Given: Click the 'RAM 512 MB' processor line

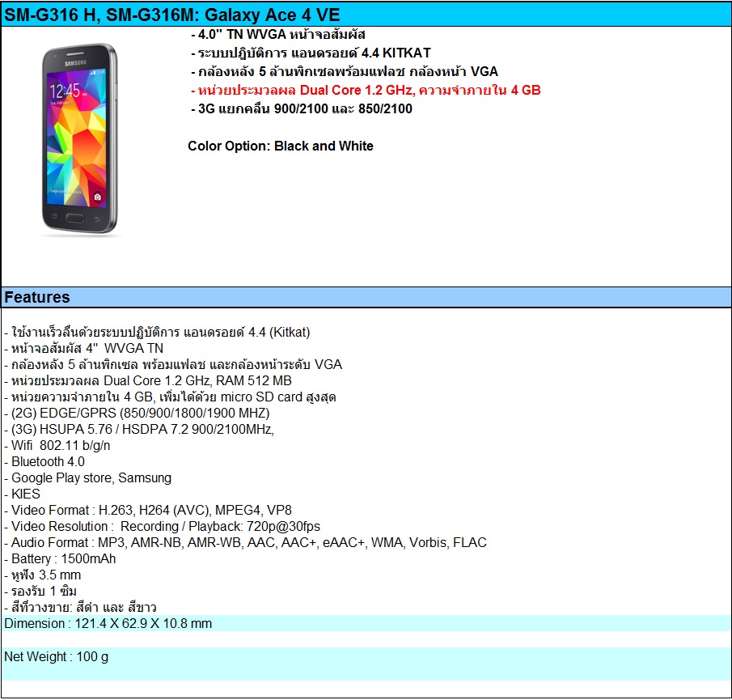Looking at the screenshot, I should coord(148,381).
